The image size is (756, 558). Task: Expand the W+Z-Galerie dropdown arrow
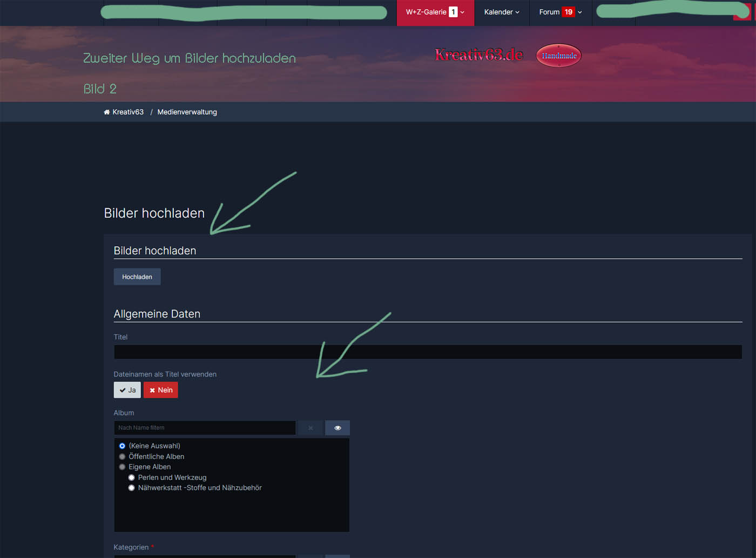[463, 12]
